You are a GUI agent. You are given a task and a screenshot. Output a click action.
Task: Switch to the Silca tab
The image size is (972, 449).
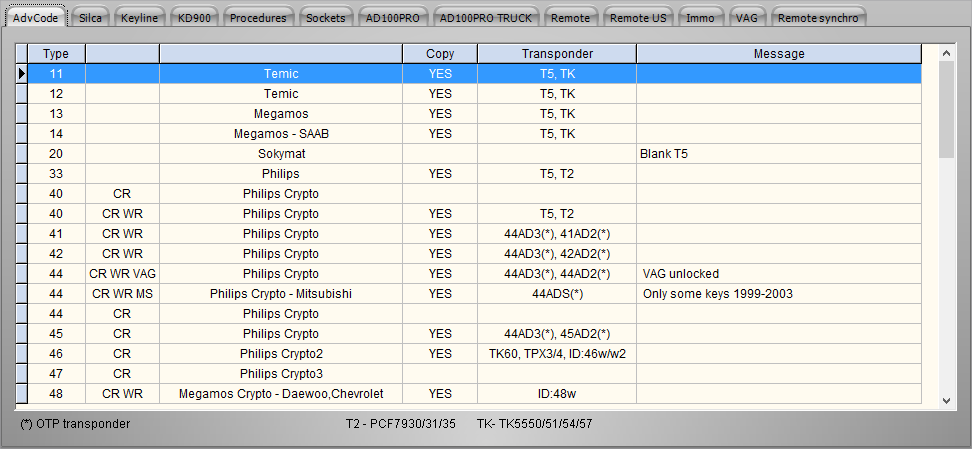tap(91, 18)
